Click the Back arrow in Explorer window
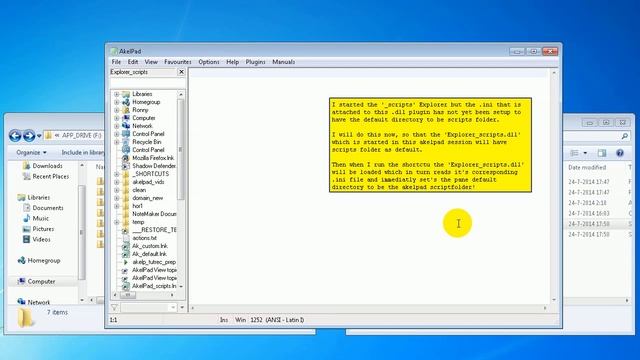640x360 pixels. [15, 136]
